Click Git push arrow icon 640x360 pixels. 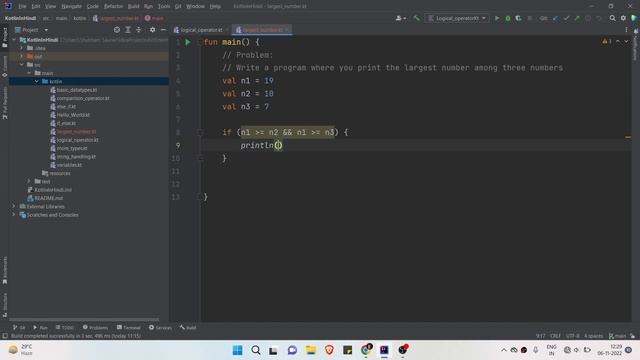(x=577, y=18)
